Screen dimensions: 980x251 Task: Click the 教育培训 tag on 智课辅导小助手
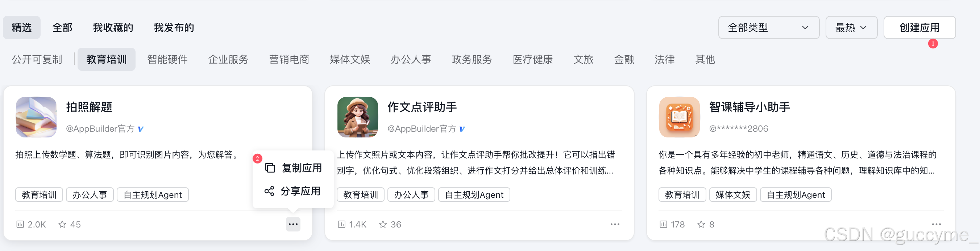click(682, 195)
